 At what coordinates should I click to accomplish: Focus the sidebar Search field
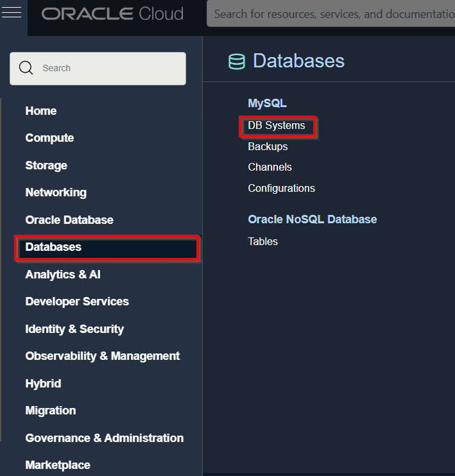click(x=98, y=68)
